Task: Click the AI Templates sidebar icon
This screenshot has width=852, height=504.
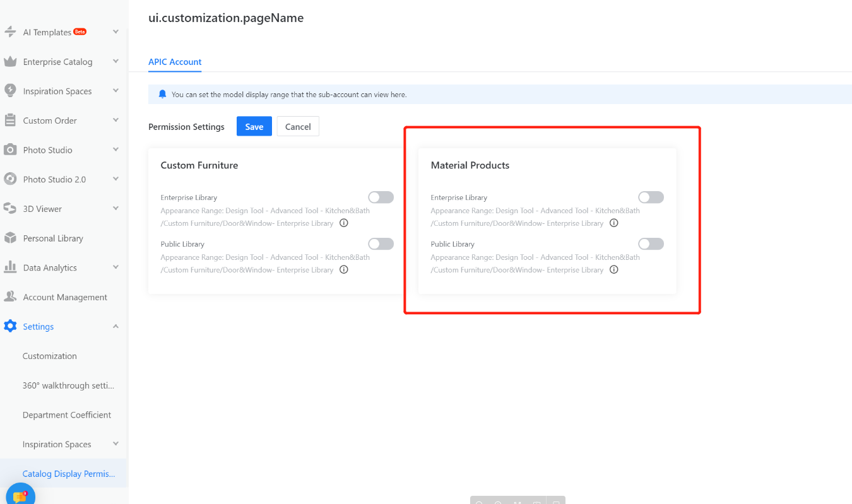Action: tap(10, 32)
